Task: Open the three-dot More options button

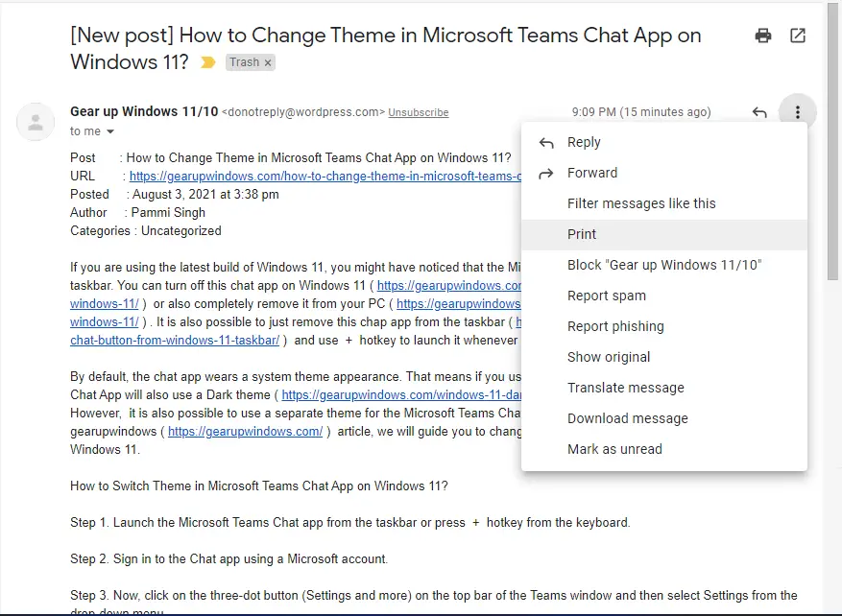Action: [798, 112]
